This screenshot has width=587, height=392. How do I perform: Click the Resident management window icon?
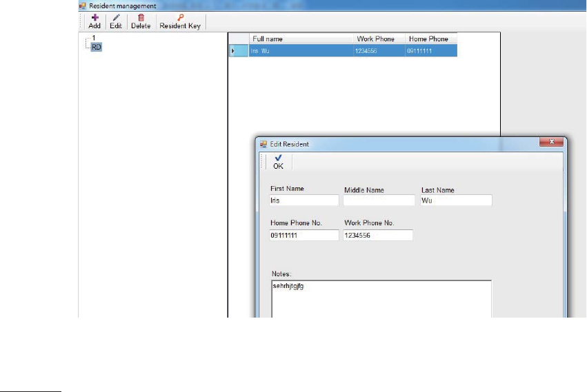[82, 6]
